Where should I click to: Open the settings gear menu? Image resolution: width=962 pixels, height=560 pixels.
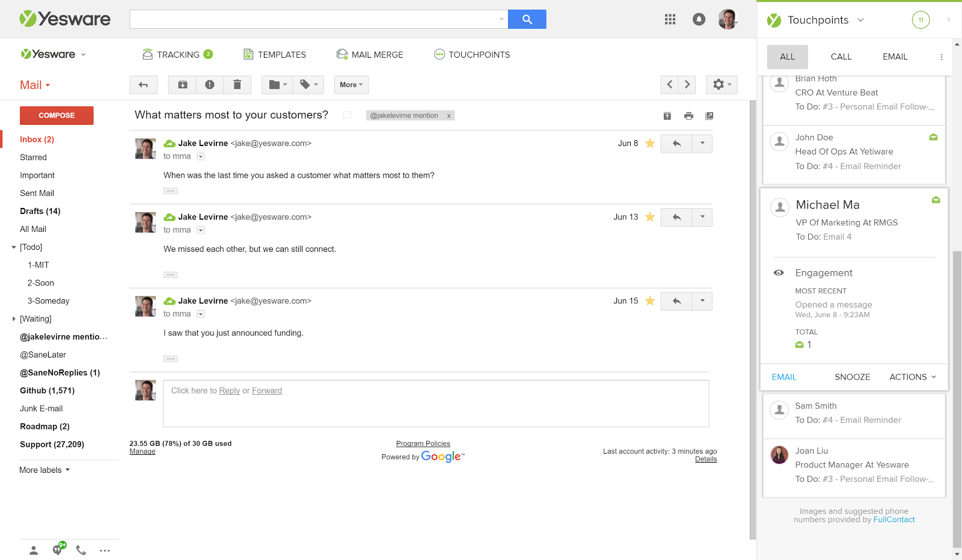tap(721, 85)
